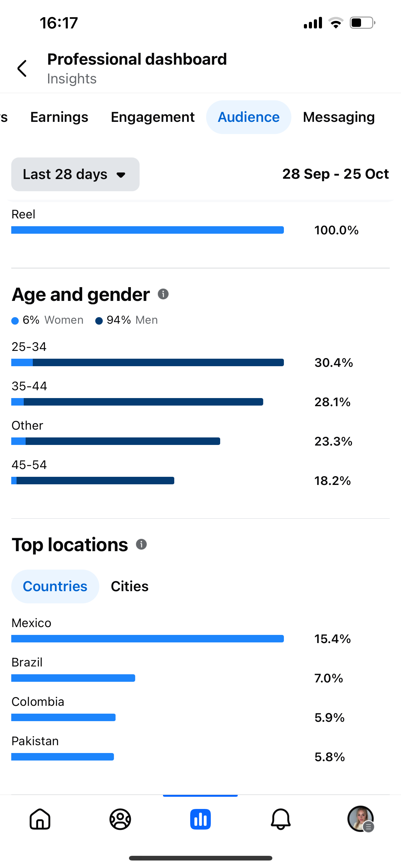Open the Home tab icon

point(40,819)
